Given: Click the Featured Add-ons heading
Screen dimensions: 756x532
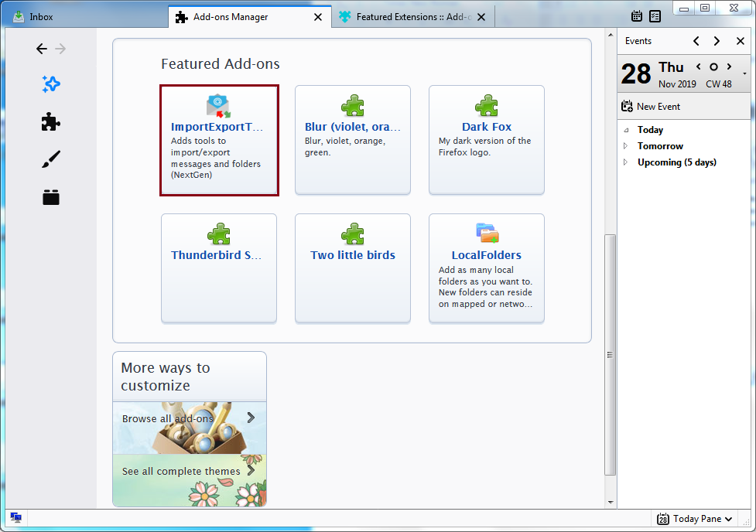Looking at the screenshot, I should tap(221, 63).
